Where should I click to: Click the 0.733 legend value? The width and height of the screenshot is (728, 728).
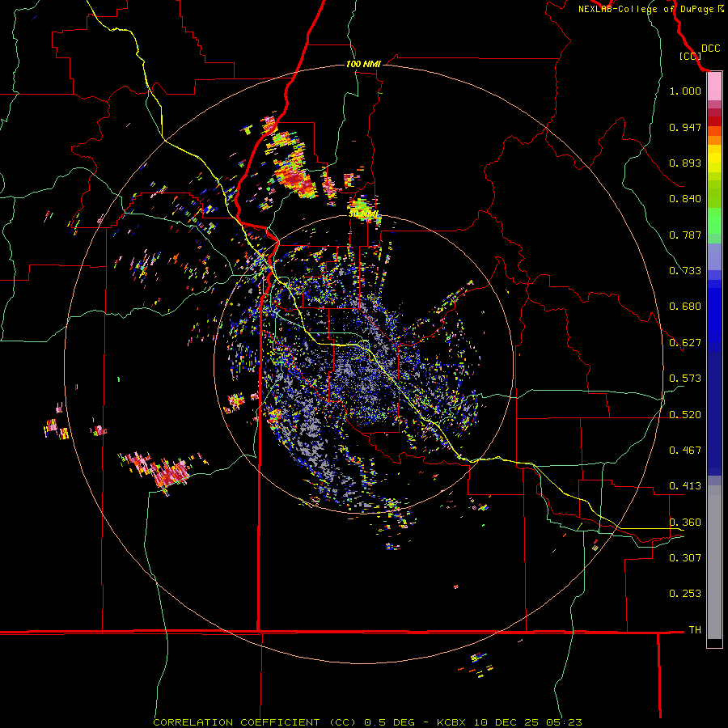(x=685, y=271)
